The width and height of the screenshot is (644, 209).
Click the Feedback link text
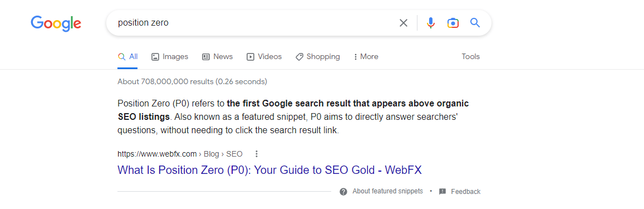pyautogui.click(x=465, y=192)
